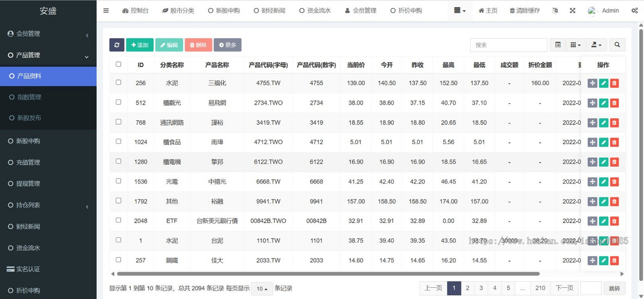This screenshot has height=299, width=644.
Task: Edit row 256 三福化 with pencil icon
Action: tap(603, 83)
